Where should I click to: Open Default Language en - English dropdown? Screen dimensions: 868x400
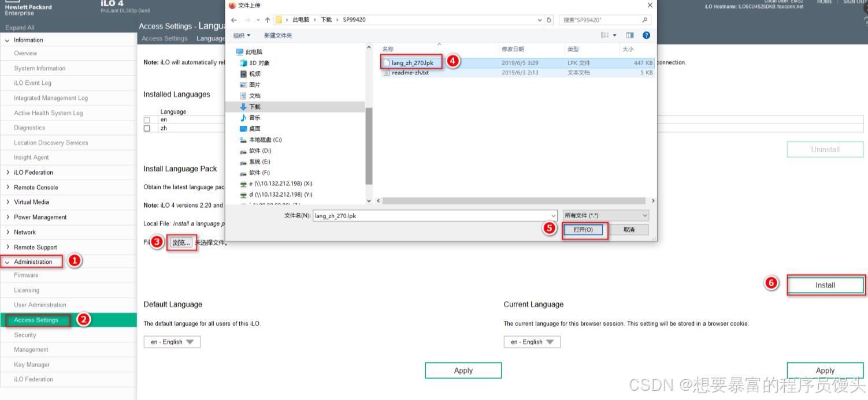tap(172, 342)
